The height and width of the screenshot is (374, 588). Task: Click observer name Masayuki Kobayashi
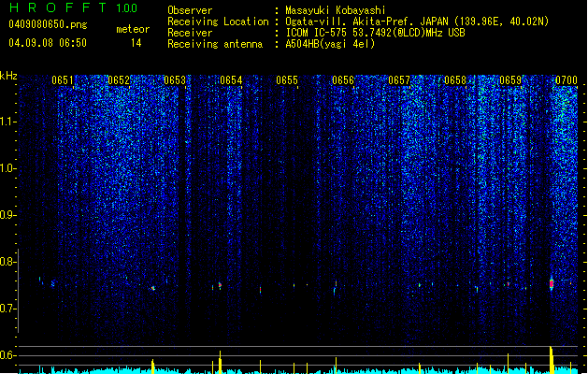click(336, 10)
